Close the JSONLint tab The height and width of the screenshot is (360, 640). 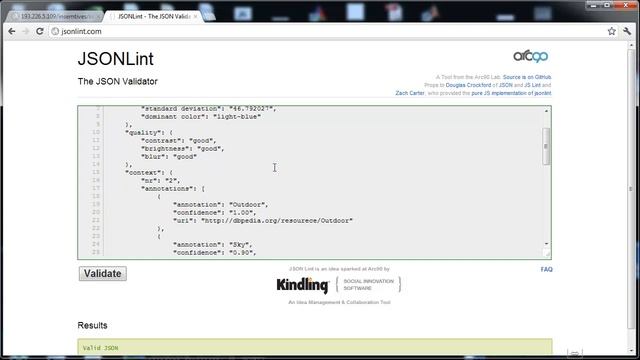tap(196, 16)
